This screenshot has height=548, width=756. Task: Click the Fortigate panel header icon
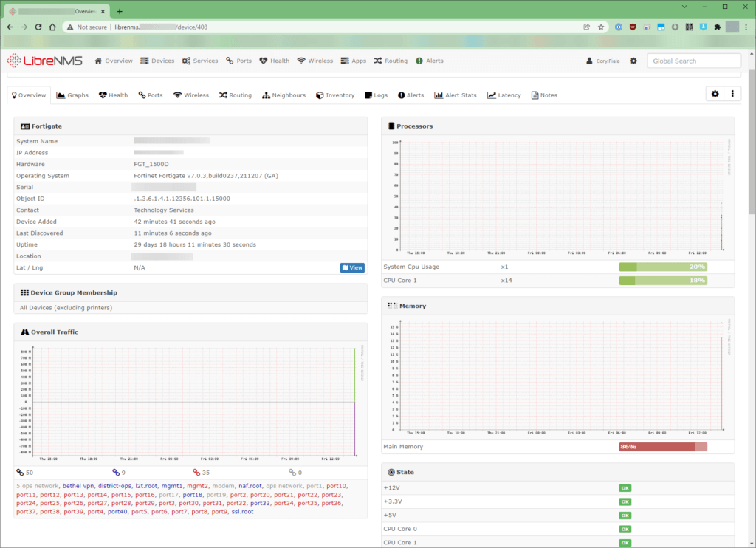[25, 126]
